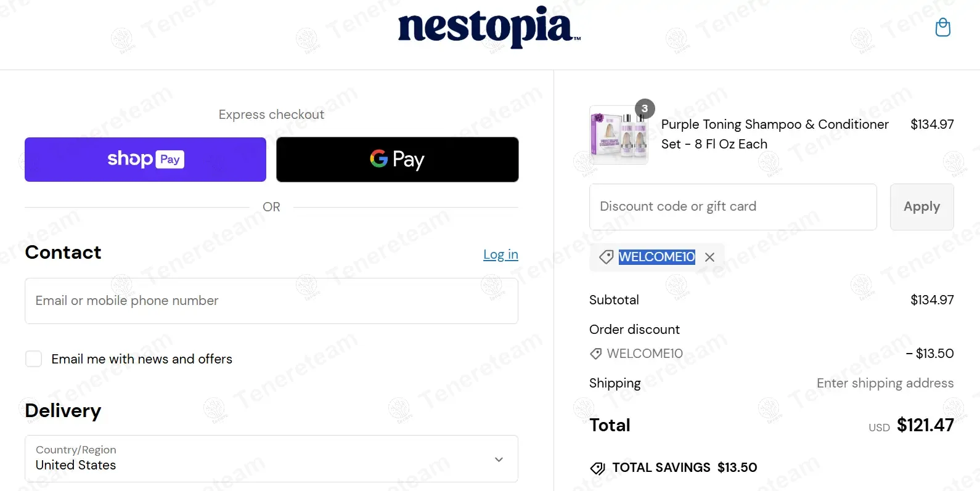Follow the Log in link
This screenshot has height=491, width=980.
pos(500,254)
